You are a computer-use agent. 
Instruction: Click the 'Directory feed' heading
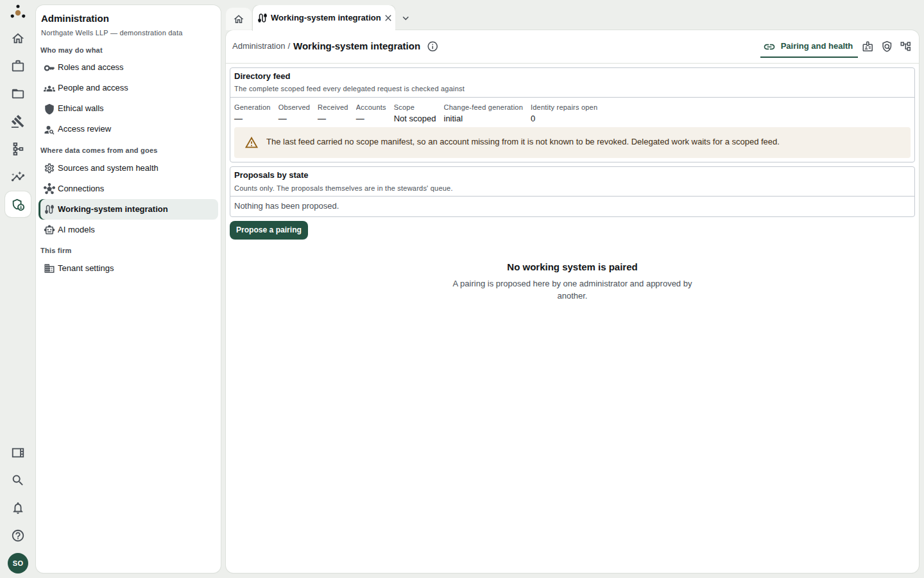(x=262, y=76)
